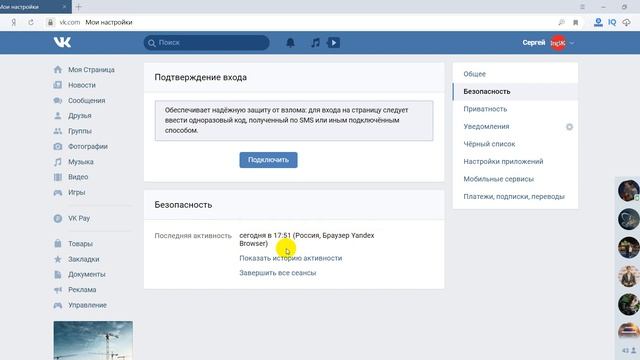This screenshot has height=360, width=640.
Task: Open the browser menu button
Action: click(x=582, y=7)
